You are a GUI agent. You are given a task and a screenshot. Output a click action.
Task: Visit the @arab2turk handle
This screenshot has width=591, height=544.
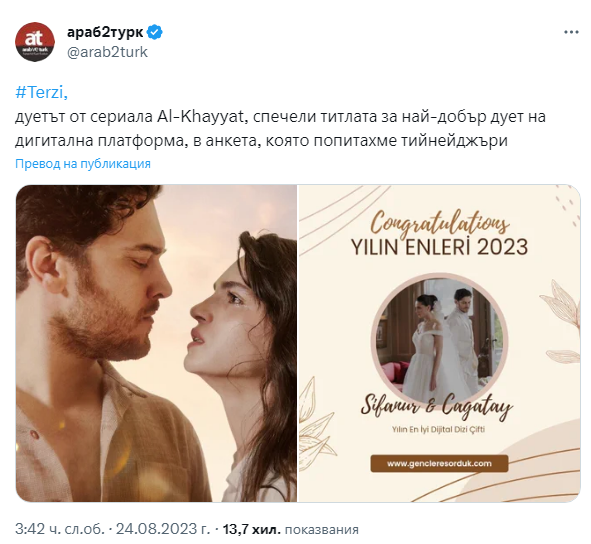(x=107, y=52)
